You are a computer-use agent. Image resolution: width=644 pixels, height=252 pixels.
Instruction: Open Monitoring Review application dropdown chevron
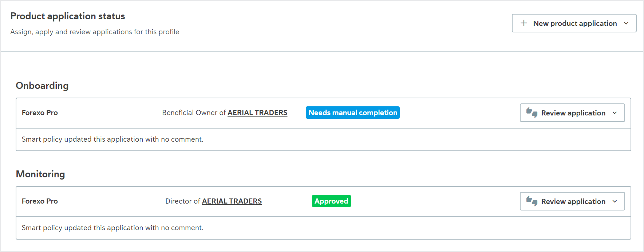point(615,201)
